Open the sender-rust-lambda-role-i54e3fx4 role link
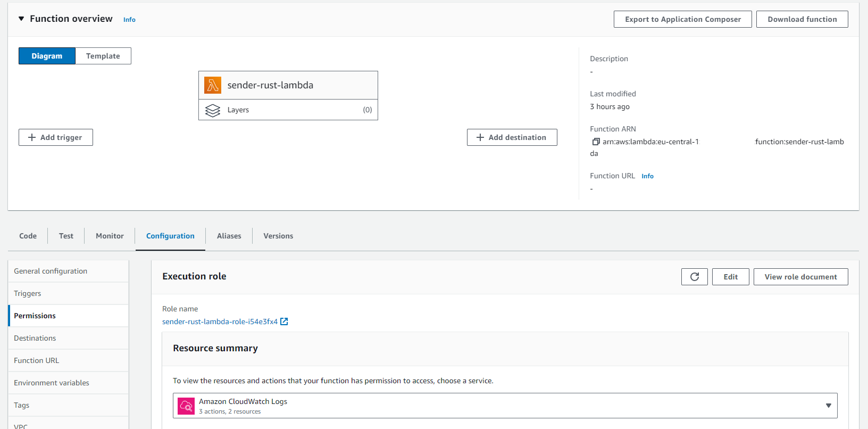 (220, 321)
